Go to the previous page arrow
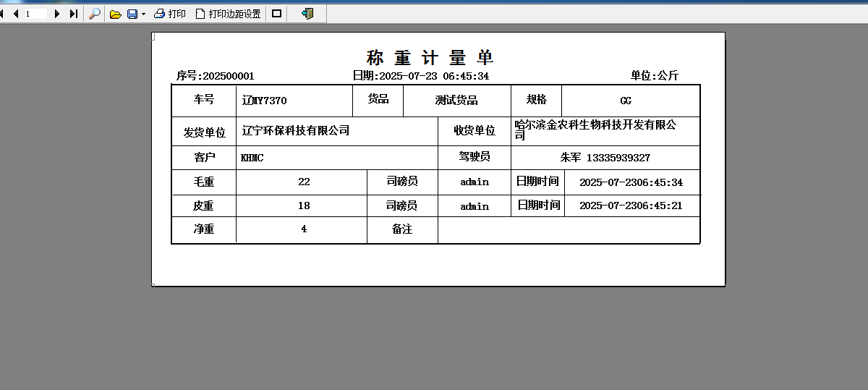 point(15,14)
